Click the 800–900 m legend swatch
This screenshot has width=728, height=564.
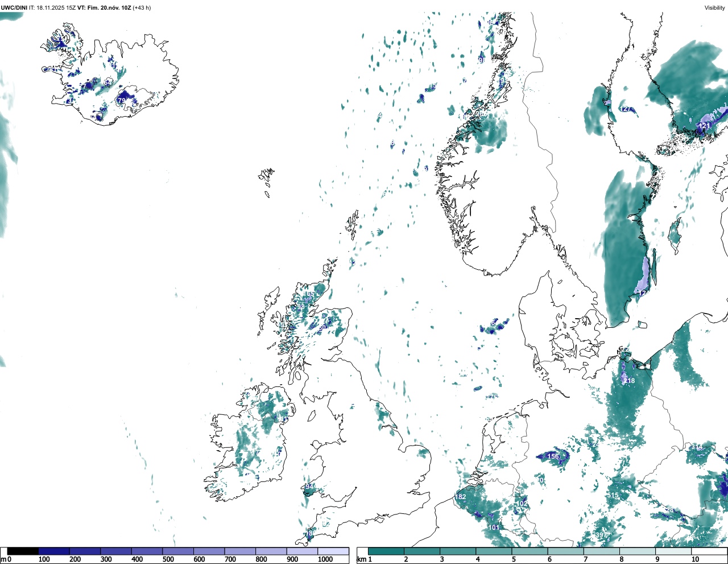click(x=271, y=551)
